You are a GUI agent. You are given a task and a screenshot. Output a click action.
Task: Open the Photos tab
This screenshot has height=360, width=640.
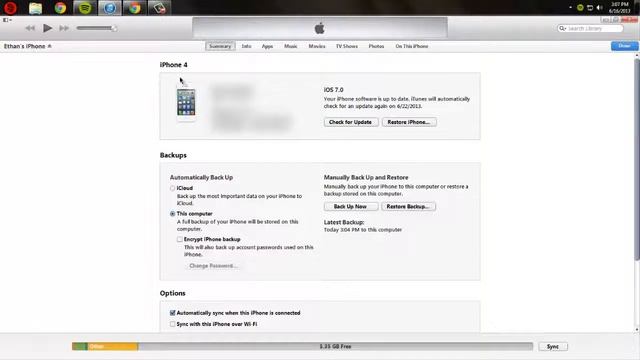(376, 46)
